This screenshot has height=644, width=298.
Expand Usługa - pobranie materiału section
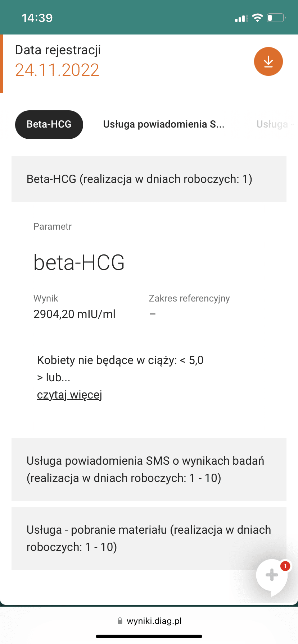tap(149, 538)
